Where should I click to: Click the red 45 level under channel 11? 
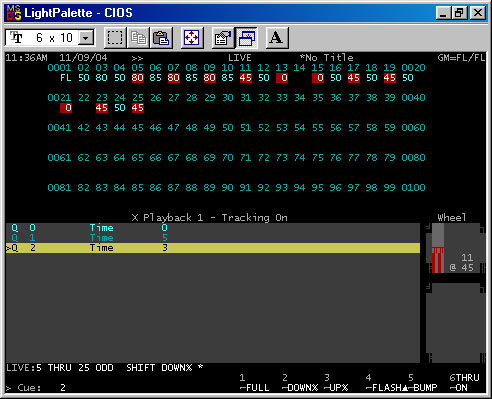pyautogui.click(x=246, y=78)
